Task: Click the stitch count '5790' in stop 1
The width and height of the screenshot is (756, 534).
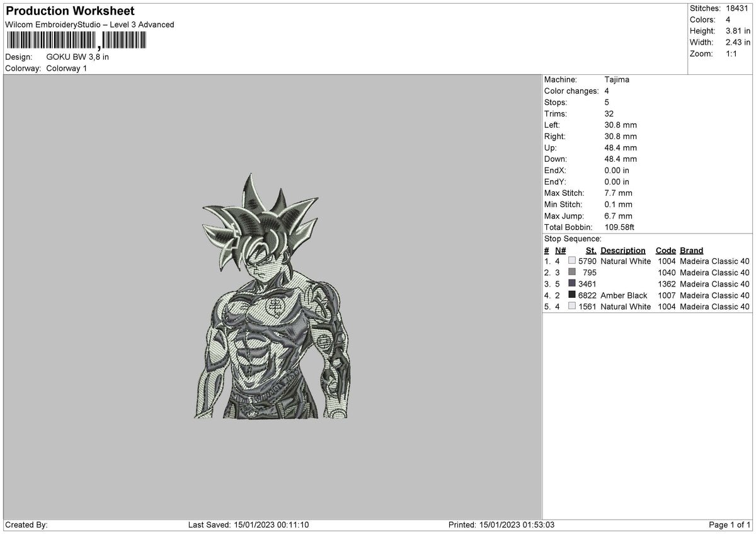Action: pyautogui.click(x=587, y=261)
